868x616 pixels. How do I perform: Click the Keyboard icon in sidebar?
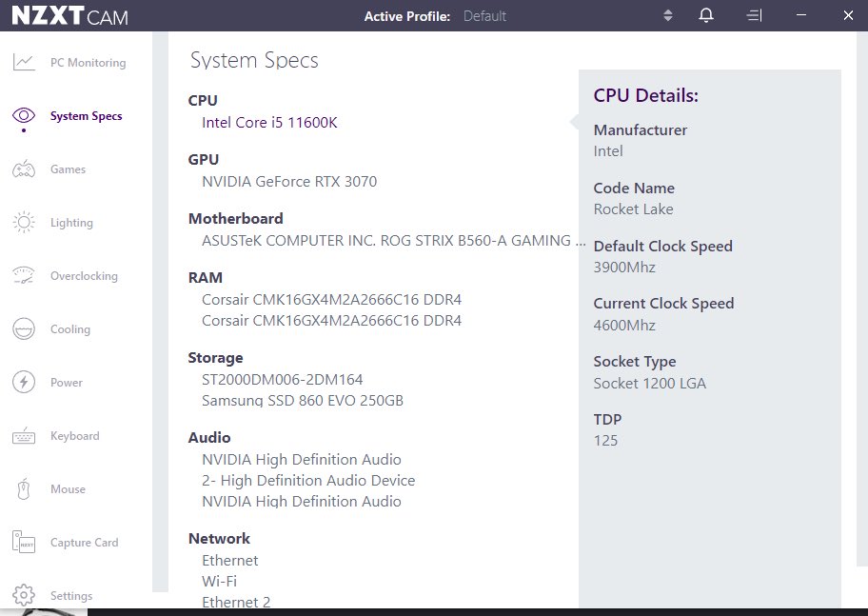pos(24,436)
